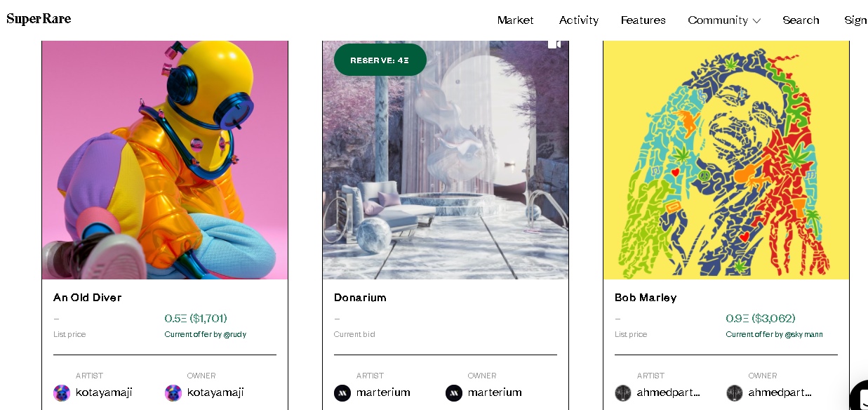This screenshot has width=868, height=410.
Task: Go to the Activity page
Action: [x=578, y=20]
